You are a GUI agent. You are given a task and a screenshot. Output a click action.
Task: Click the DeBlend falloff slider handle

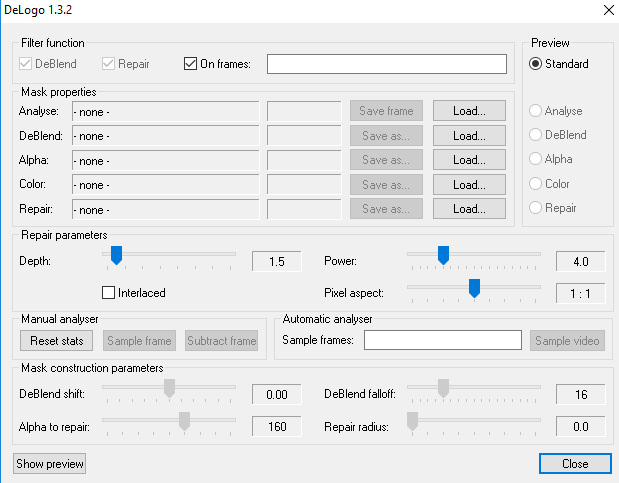443,388
